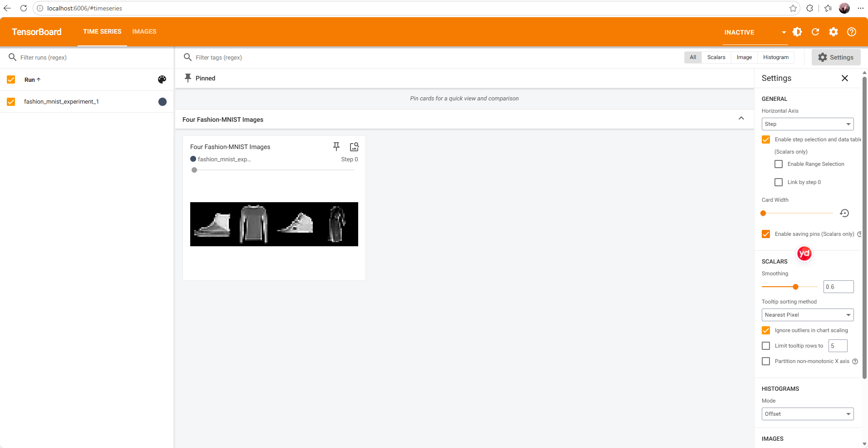Toggle Enable step selection and data table
868x448 pixels.
(766, 139)
